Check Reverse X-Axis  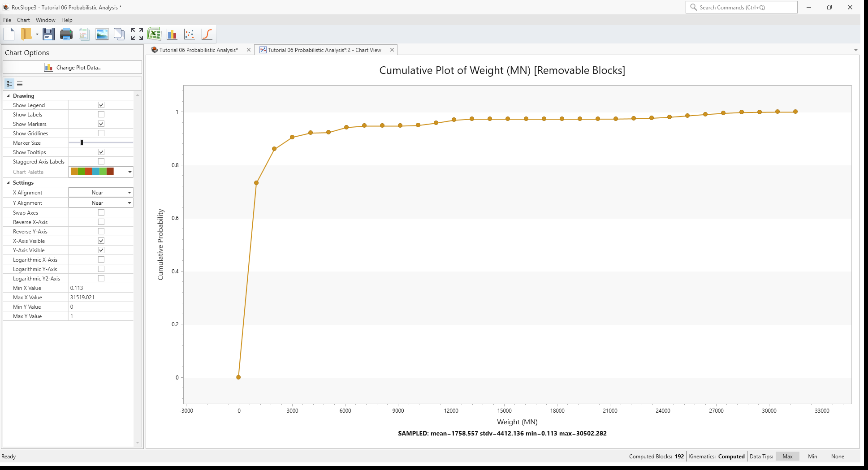pos(101,222)
